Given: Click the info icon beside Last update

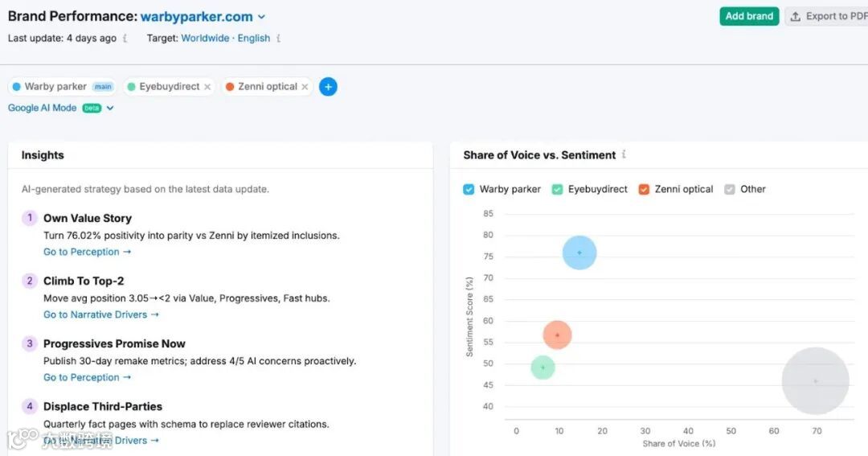Looking at the screenshot, I should [125, 39].
